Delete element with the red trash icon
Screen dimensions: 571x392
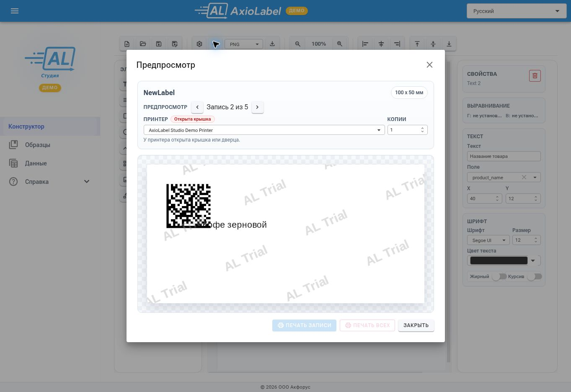[x=535, y=76]
